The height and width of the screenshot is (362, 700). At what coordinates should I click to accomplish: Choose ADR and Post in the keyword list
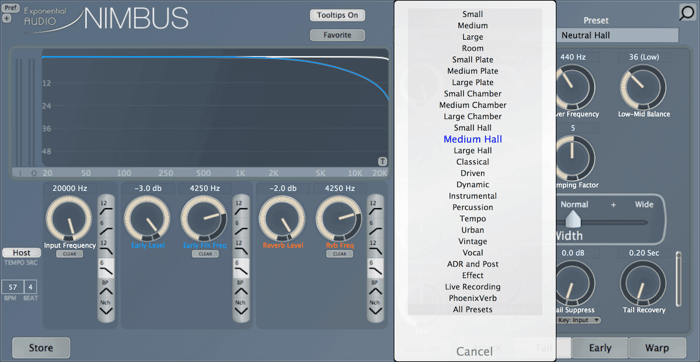[473, 264]
